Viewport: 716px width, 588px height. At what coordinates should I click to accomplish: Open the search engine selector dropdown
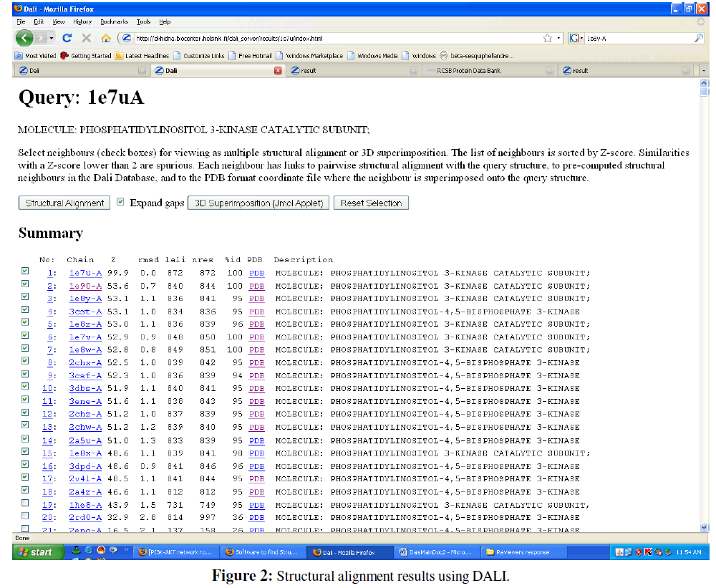tap(577, 38)
